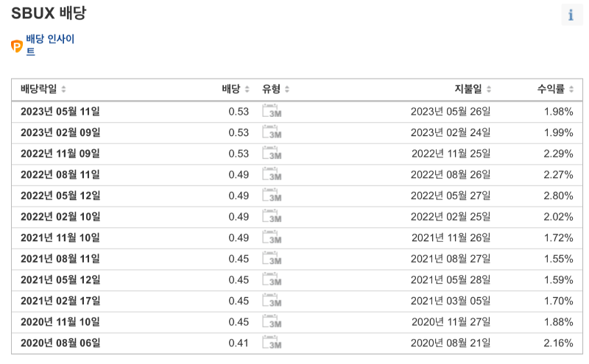Select the ex-dividend date 2022년 08월 11일
Image resolution: width=589 pixels, height=364 pixels.
point(60,174)
